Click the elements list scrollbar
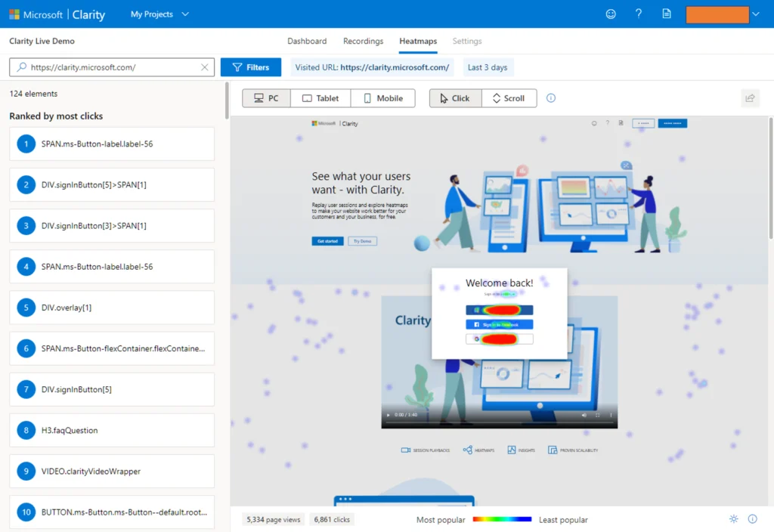 227,101
